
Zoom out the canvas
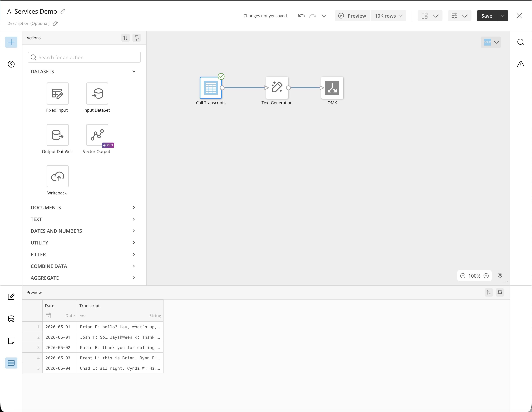463,276
